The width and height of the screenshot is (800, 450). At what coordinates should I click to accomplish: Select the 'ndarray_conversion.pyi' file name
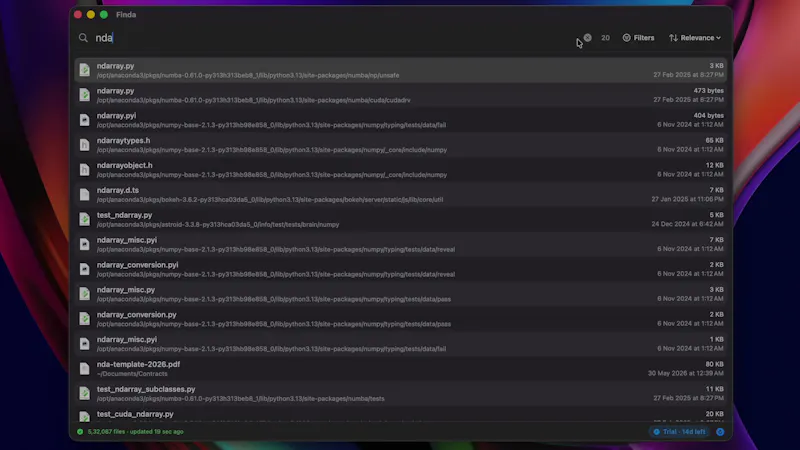pyautogui.click(x=137, y=265)
